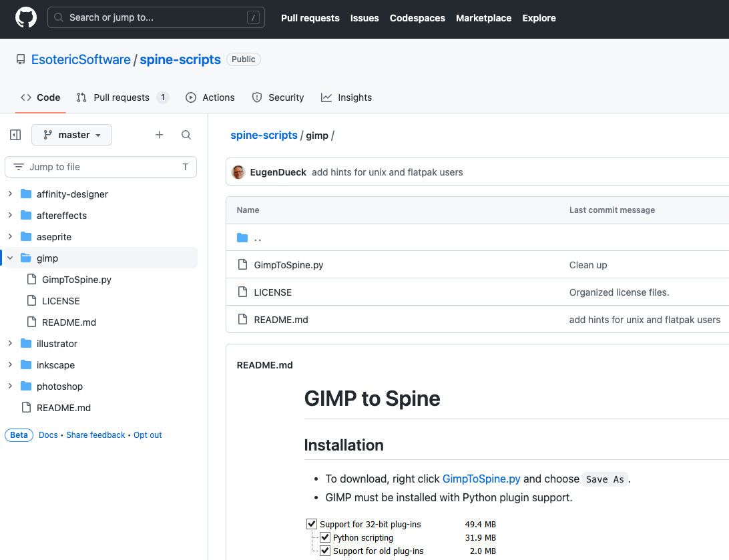Expand the inkscape folder chevron
Screen dimensions: 729x560
pos(10,365)
